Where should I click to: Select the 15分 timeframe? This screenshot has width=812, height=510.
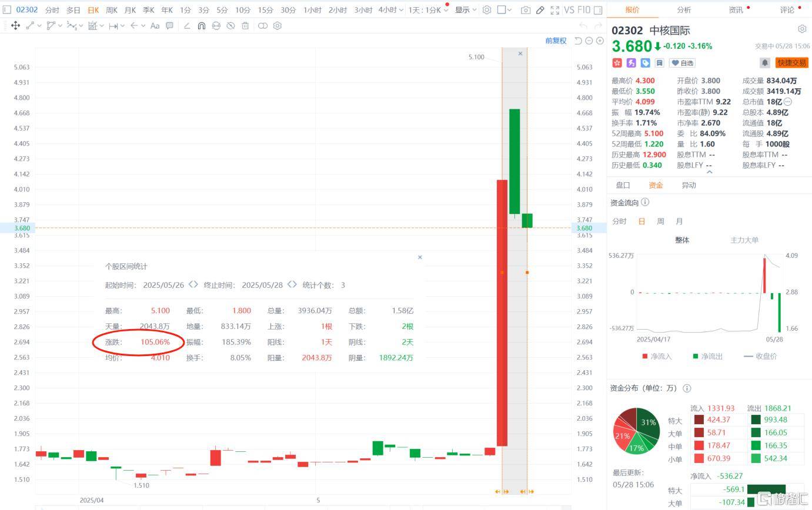pyautogui.click(x=265, y=10)
